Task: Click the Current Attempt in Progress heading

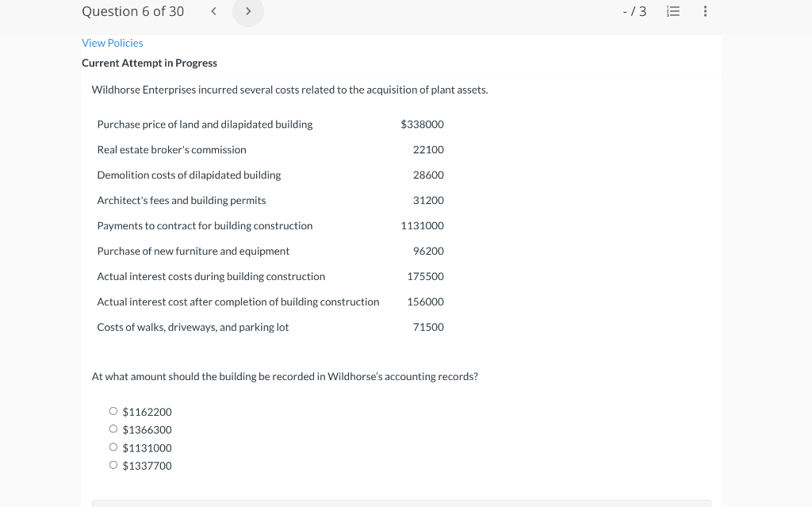Action: coord(149,63)
